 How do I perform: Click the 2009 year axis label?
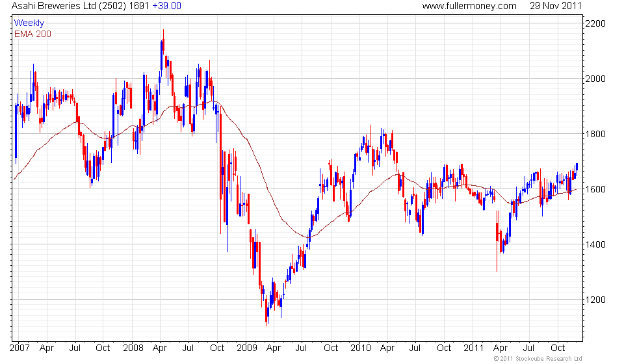pos(247,348)
